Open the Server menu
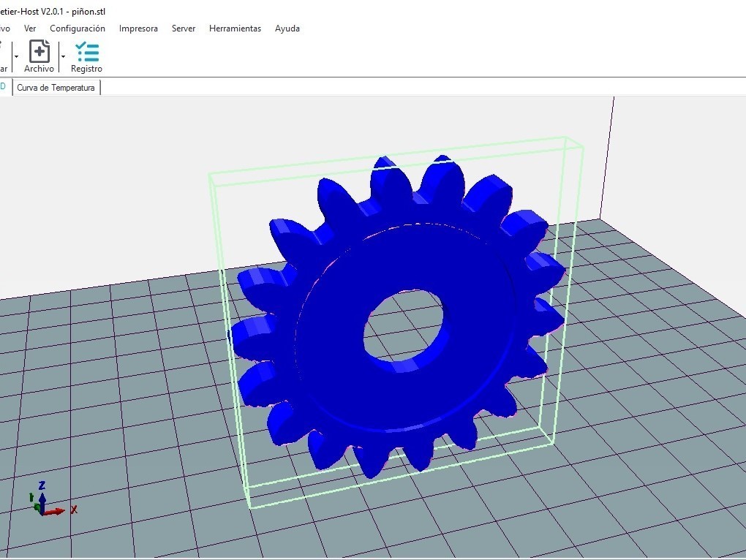 (x=184, y=29)
